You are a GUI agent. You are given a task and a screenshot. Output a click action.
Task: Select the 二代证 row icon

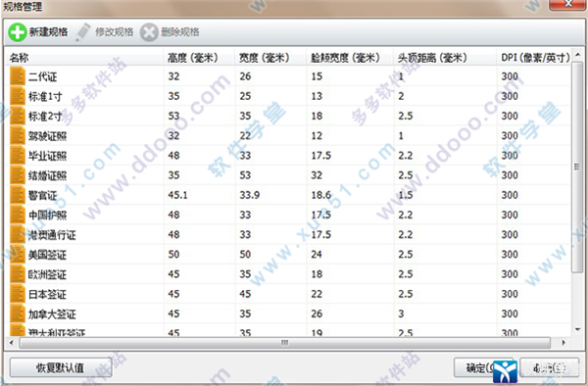(x=18, y=76)
